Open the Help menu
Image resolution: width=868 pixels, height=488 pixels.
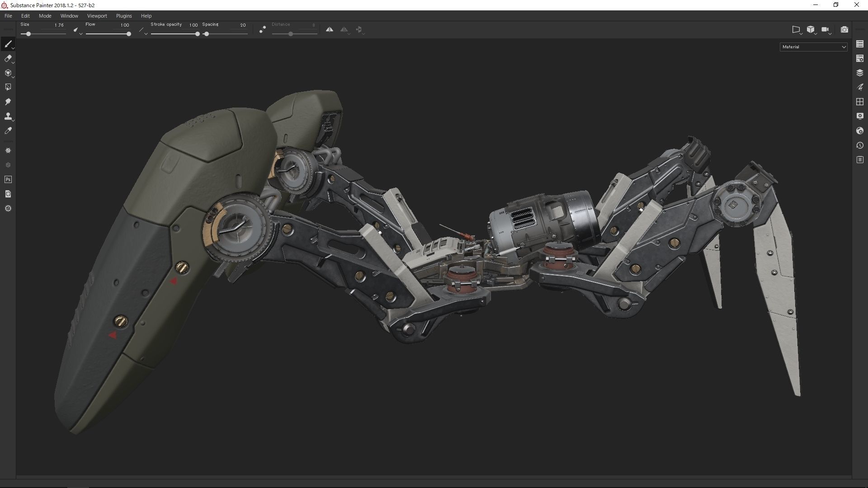pos(146,16)
